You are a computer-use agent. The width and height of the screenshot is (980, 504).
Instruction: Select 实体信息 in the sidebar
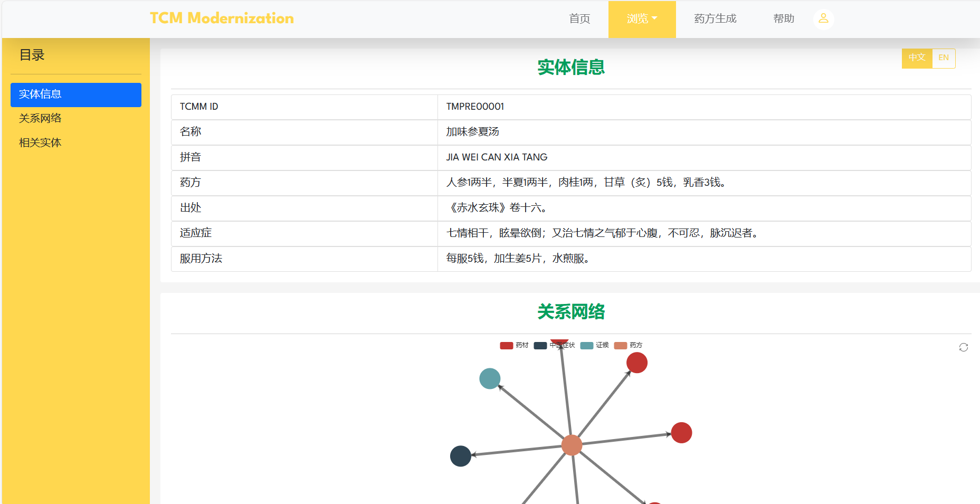coord(76,94)
